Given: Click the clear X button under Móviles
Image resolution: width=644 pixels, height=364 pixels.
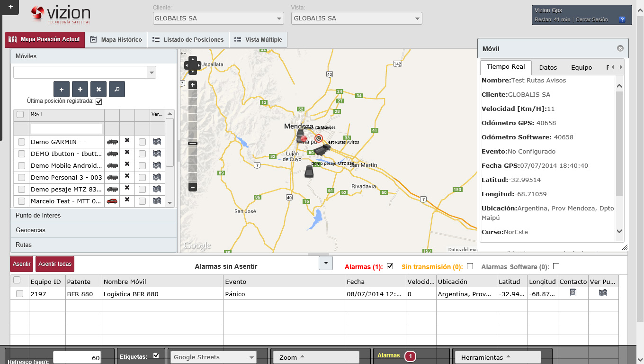Looking at the screenshot, I should coord(98,89).
